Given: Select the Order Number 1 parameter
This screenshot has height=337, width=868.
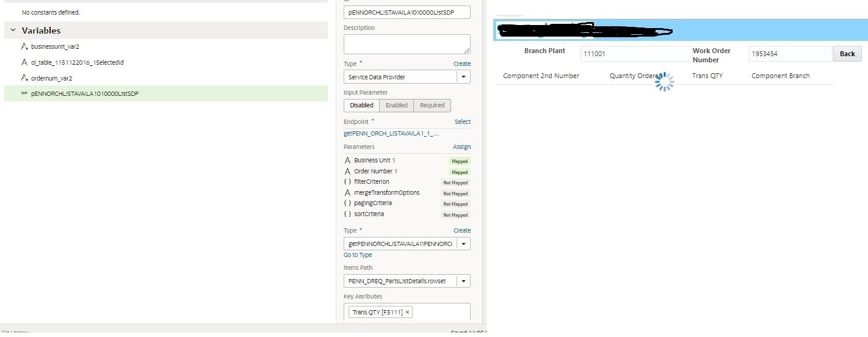Looking at the screenshot, I should point(375,172).
